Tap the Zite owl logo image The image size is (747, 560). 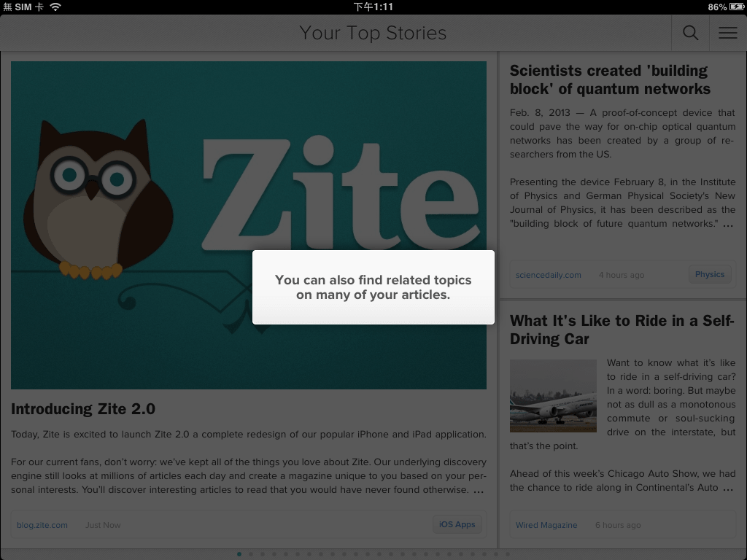click(249, 225)
